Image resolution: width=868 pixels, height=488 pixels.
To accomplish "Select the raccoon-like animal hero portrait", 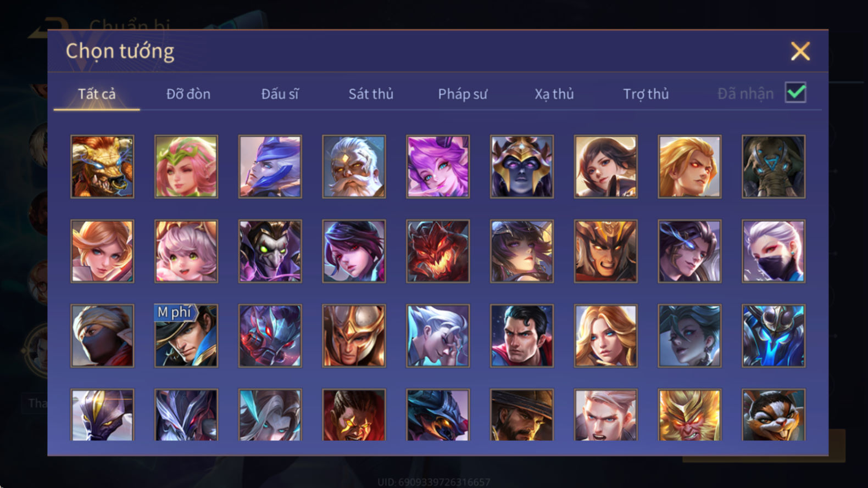I will (774, 415).
